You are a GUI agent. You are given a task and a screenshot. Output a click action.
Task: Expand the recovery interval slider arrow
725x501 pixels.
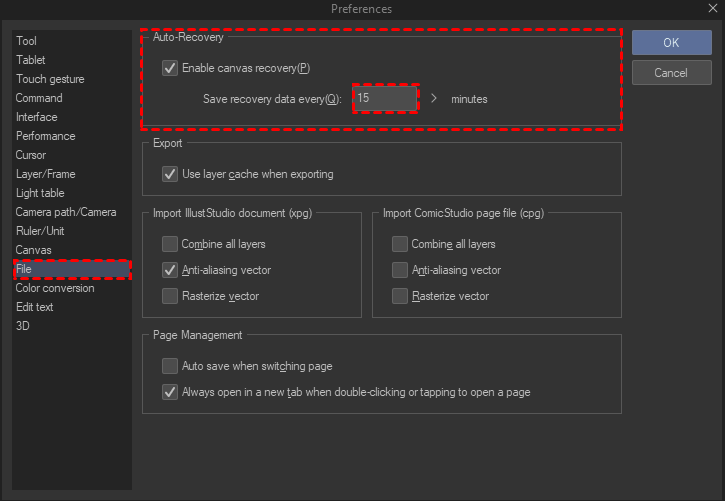[434, 98]
